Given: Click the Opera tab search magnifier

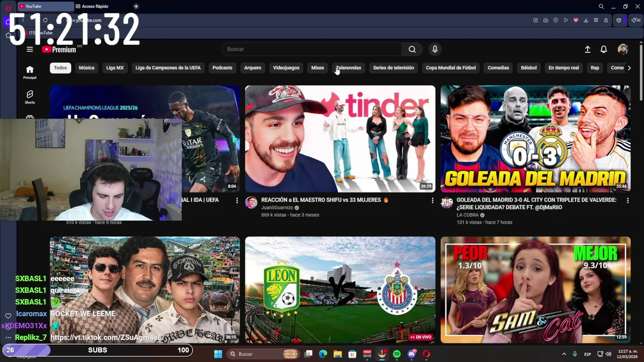Looking at the screenshot, I should 601,7.
